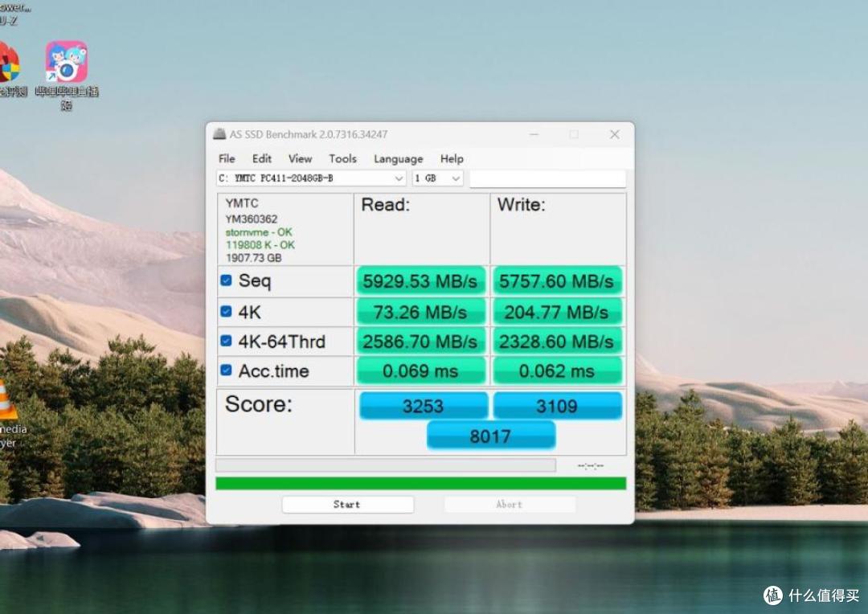Image resolution: width=868 pixels, height=614 pixels.
Task: Click the green overall progress bar
Action: (x=420, y=483)
